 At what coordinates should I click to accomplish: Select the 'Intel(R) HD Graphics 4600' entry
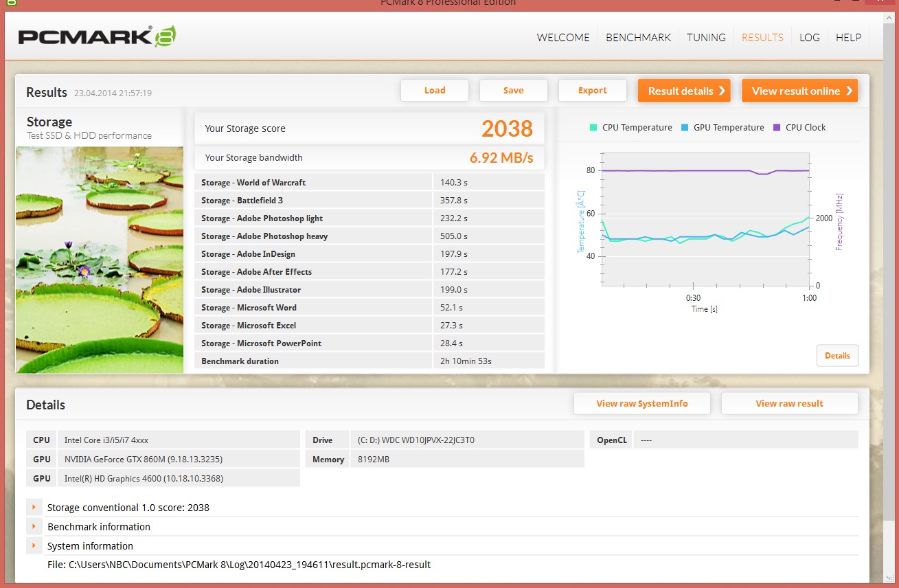(144, 479)
